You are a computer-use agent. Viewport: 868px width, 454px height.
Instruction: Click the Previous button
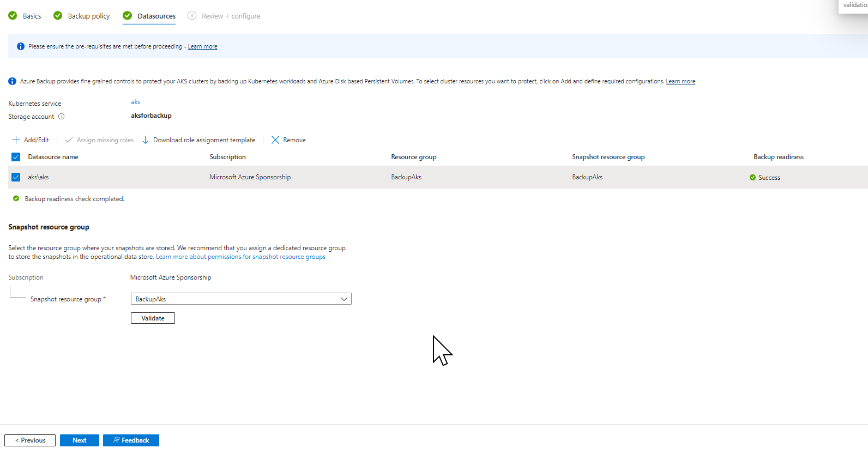30,440
